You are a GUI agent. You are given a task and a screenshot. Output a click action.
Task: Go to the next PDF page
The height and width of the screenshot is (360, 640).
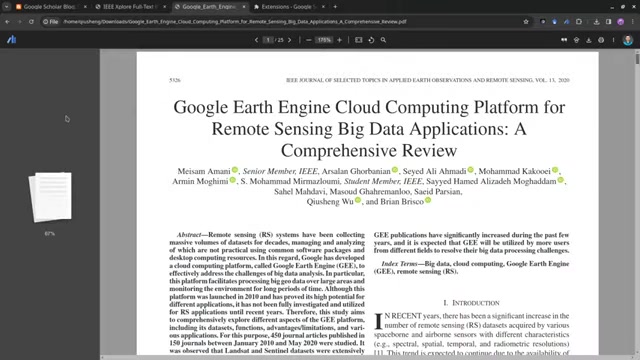tap(290, 40)
